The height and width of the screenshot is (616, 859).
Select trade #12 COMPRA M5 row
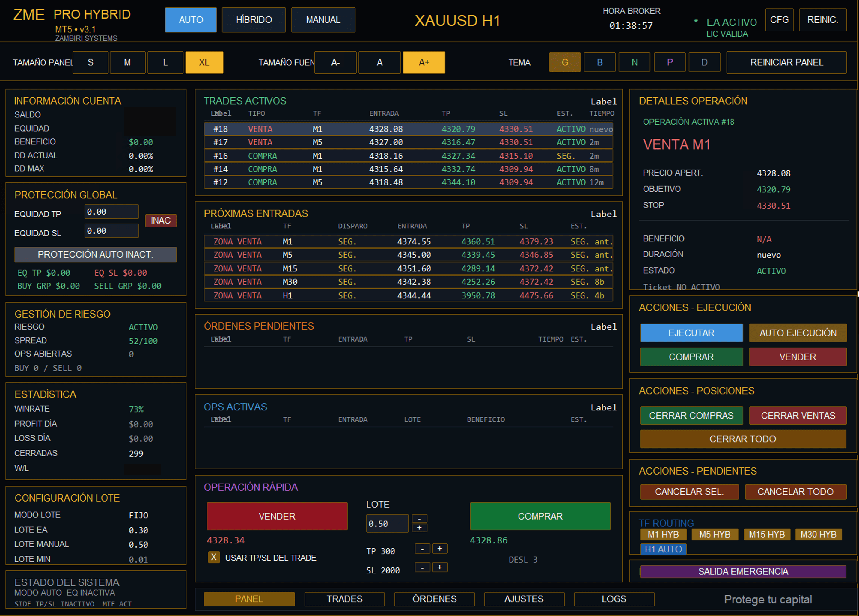pyautogui.click(x=408, y=182)
